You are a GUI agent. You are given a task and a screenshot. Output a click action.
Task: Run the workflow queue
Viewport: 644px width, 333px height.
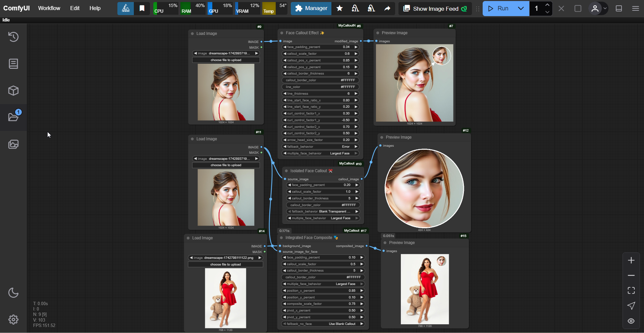pos(498,8)
